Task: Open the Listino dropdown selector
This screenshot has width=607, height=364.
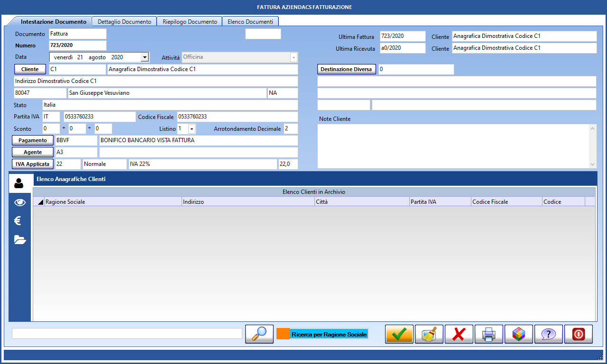Action: (x=193, y=128)
